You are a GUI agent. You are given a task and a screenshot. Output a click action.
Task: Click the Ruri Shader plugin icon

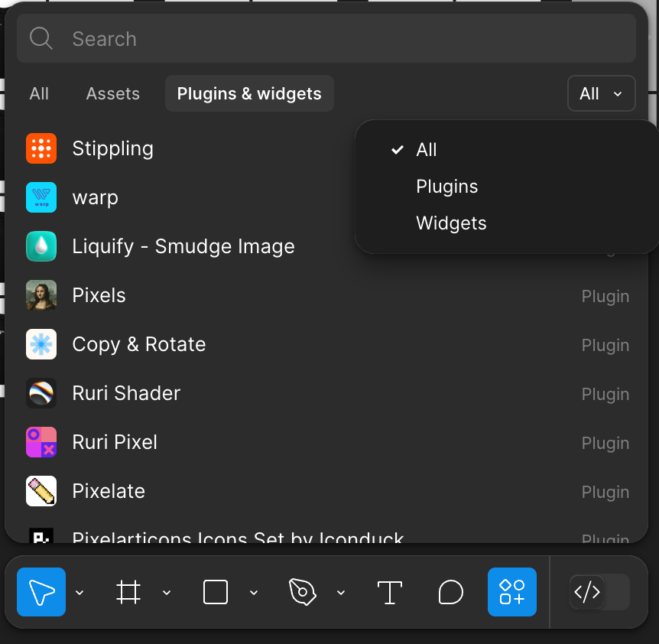(x=41, y=393)
